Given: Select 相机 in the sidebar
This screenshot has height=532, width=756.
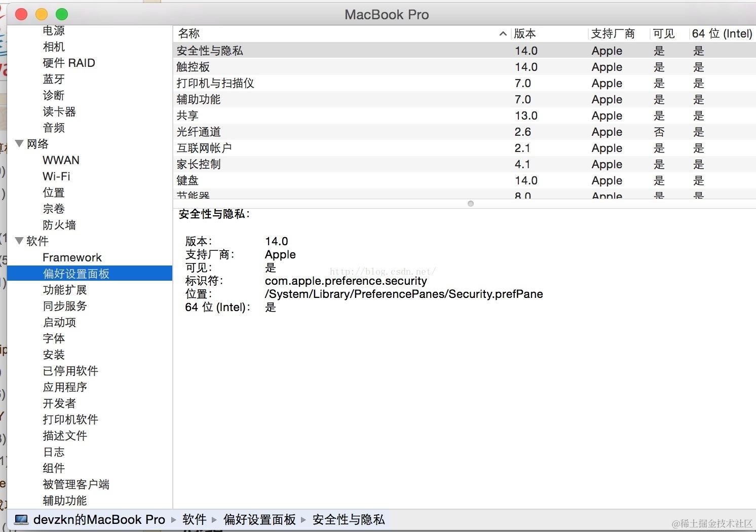Looking at the screenshot, I should [x=54, y=47].
